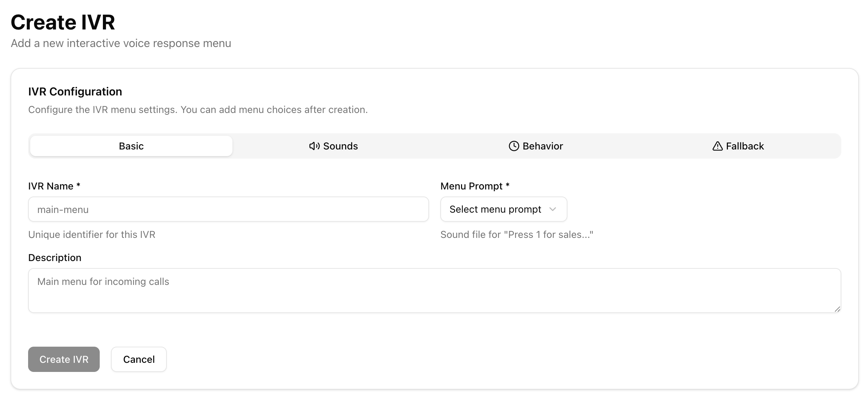
Task: Select the Basic tab
Action: [x=131, y=146]
